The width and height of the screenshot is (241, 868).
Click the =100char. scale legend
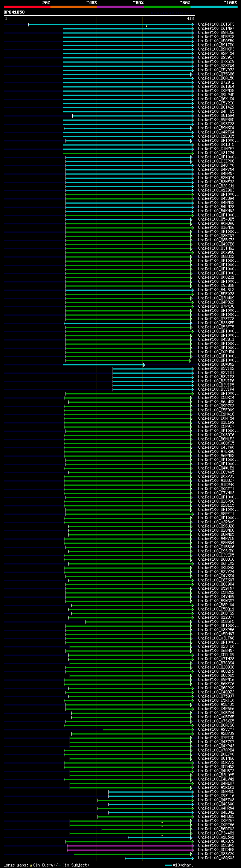pyautogui.click(x=179, y=865)
